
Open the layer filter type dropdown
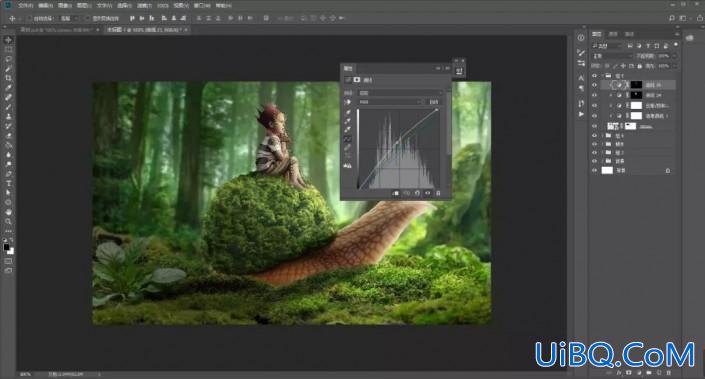(607, 46)
